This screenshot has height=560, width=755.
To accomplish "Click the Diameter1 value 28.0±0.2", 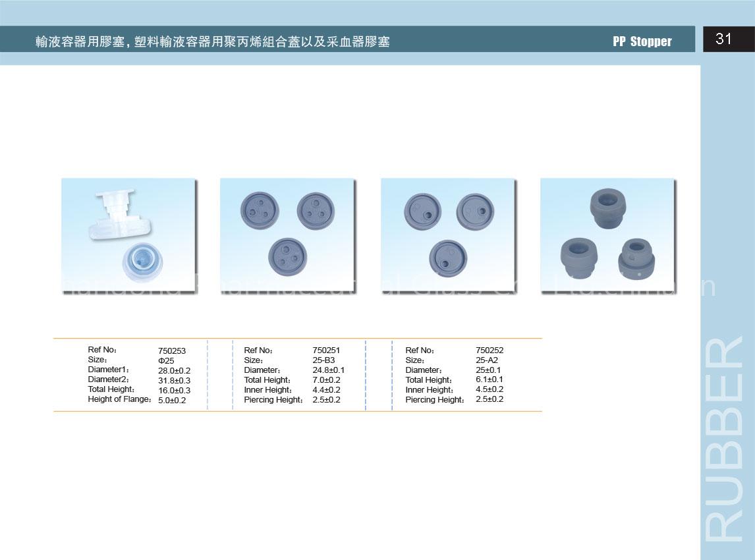I will point(175,371).
